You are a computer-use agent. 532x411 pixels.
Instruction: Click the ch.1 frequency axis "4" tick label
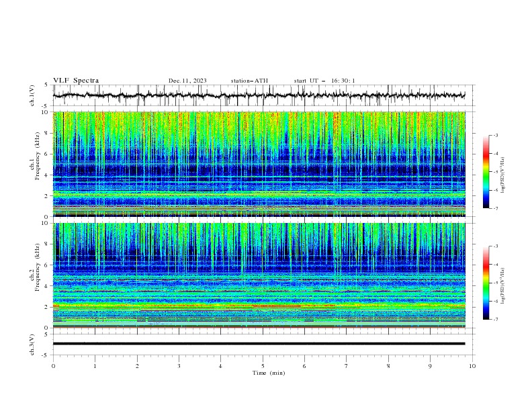pyautogui.click(x=47, y=175)
